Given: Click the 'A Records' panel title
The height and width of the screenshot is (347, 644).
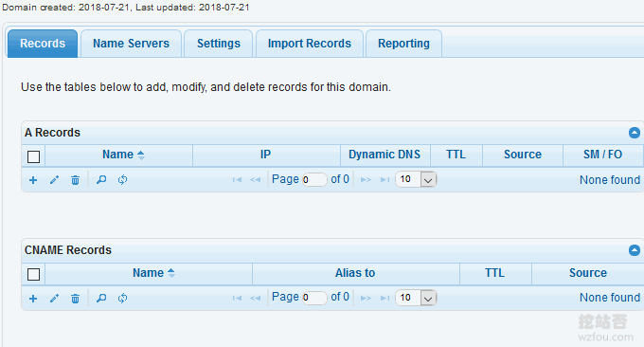Looking at the screenshot, I should [52, 133].
